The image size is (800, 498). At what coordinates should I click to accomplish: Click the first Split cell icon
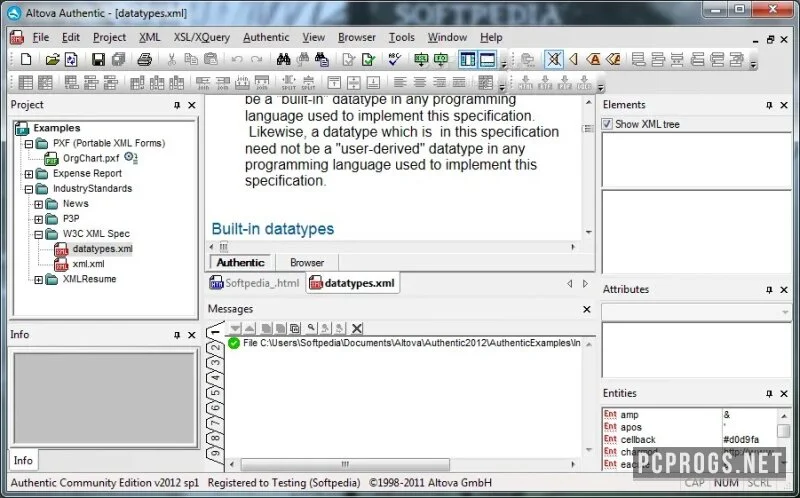point(288,82)
